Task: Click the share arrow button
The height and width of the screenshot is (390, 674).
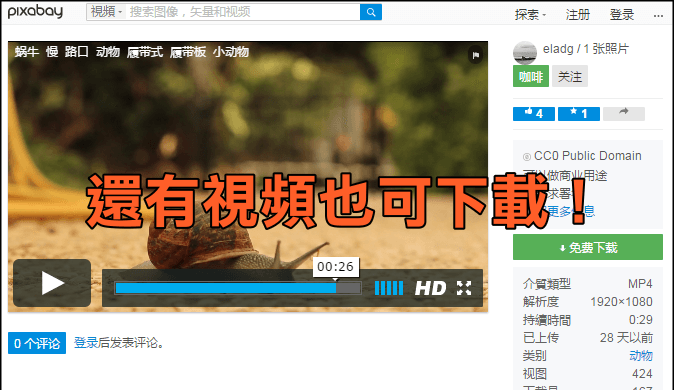Action: (624, 114)
